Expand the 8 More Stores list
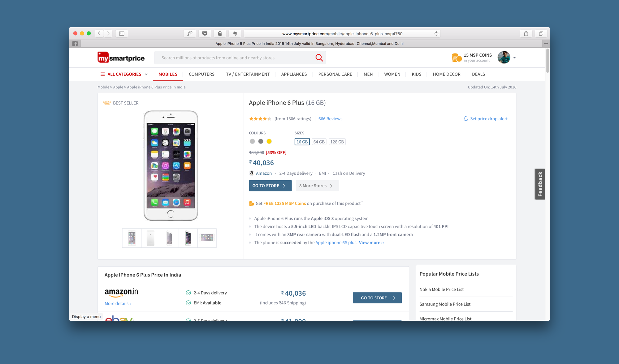 (x=317, y=186)
